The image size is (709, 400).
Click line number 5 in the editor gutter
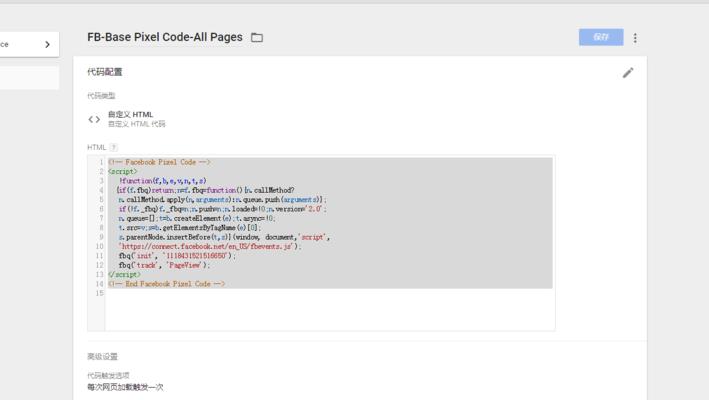(101, 199)
